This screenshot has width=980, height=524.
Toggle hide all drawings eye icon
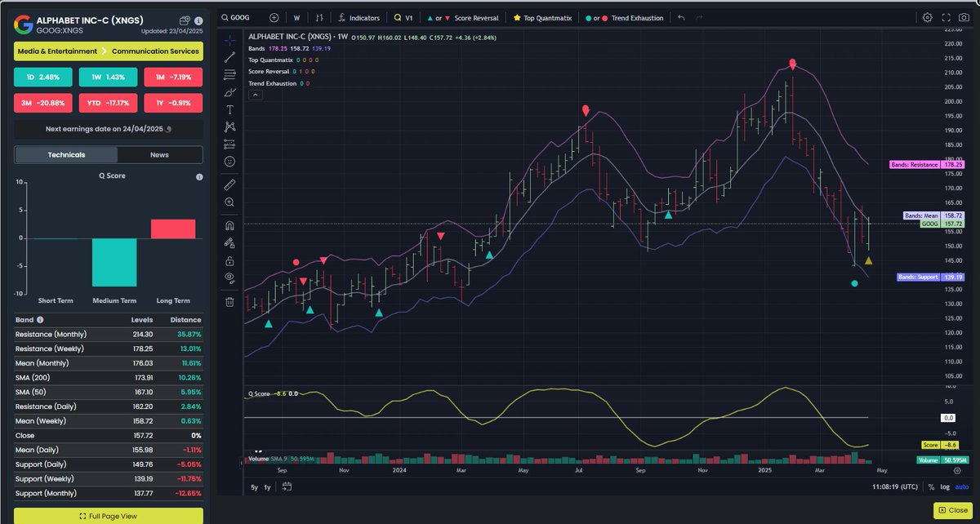coord(229,278)
